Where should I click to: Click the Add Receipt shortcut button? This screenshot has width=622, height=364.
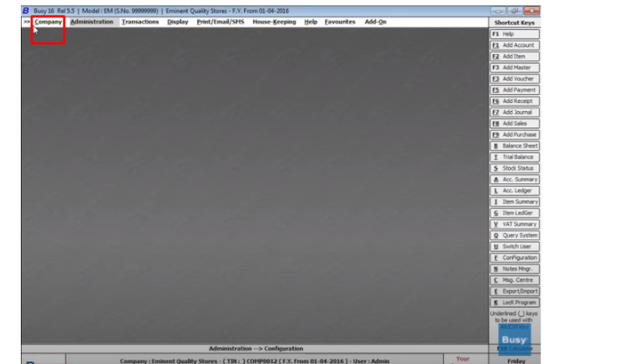coord(514,101)
